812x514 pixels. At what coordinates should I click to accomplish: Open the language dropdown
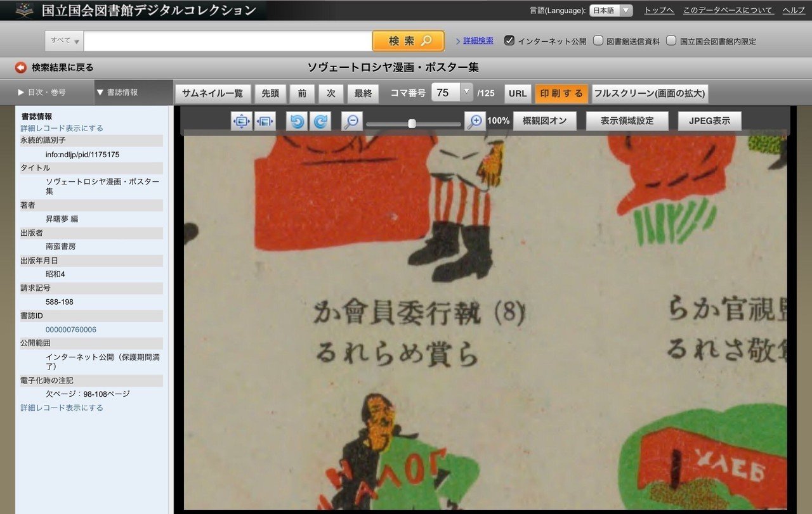611,10
